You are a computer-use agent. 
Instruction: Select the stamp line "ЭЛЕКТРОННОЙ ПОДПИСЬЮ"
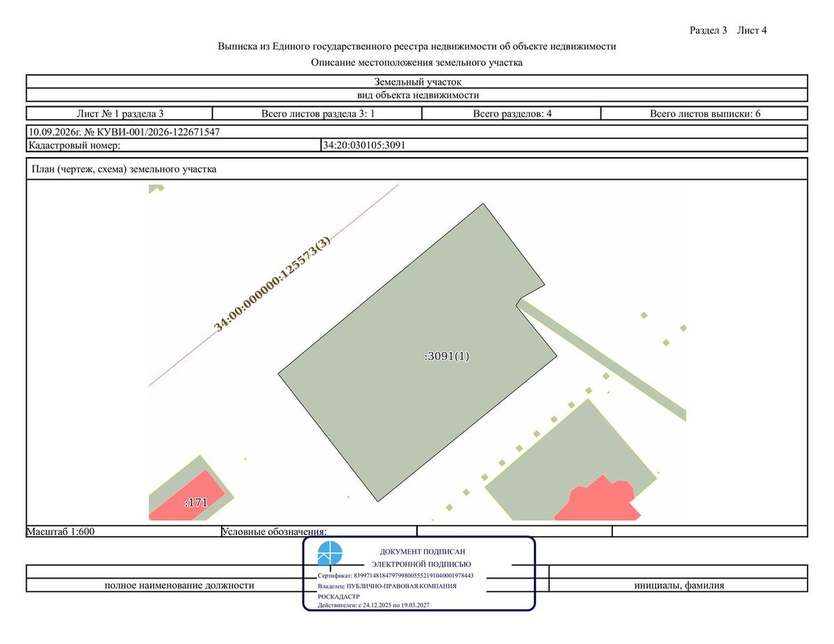(x=421, y=564)
